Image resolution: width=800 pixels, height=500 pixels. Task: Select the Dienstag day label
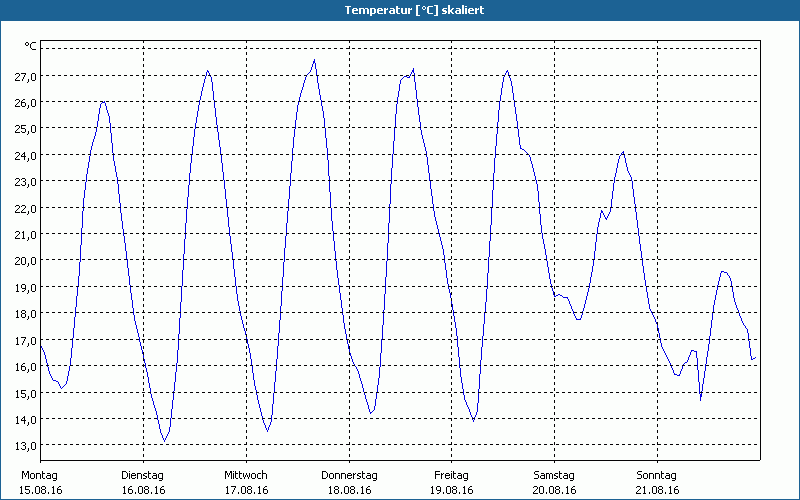pos(142,475)
